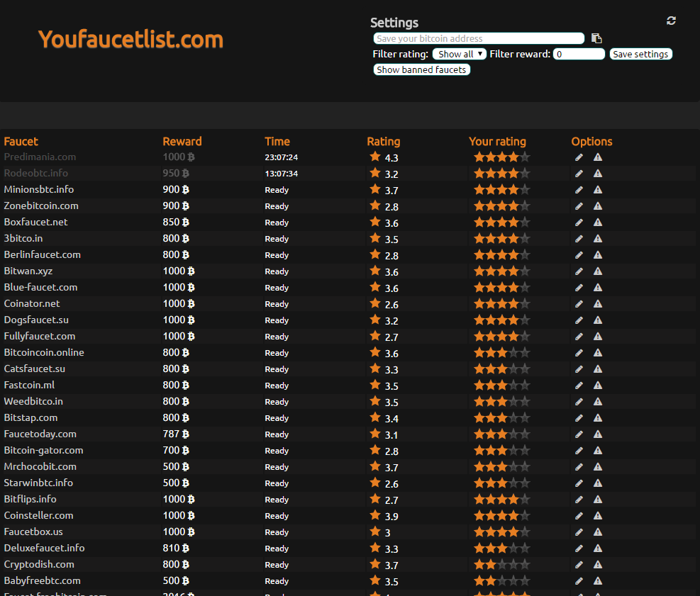Viewport: 700px width, 596px height.
Task: Click the 3.9 rating for Coinsteller.com
Action: click(391, 516)
